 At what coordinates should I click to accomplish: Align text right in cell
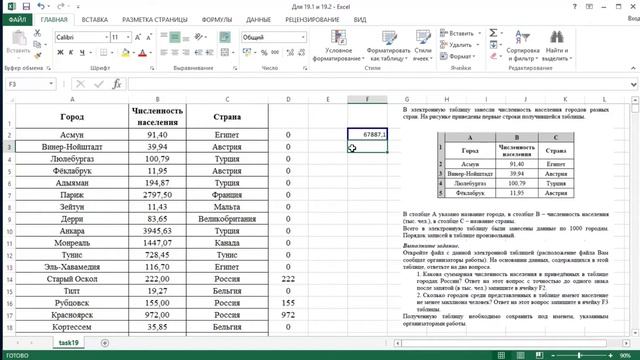pyautogui.click(x=186, y=52)
